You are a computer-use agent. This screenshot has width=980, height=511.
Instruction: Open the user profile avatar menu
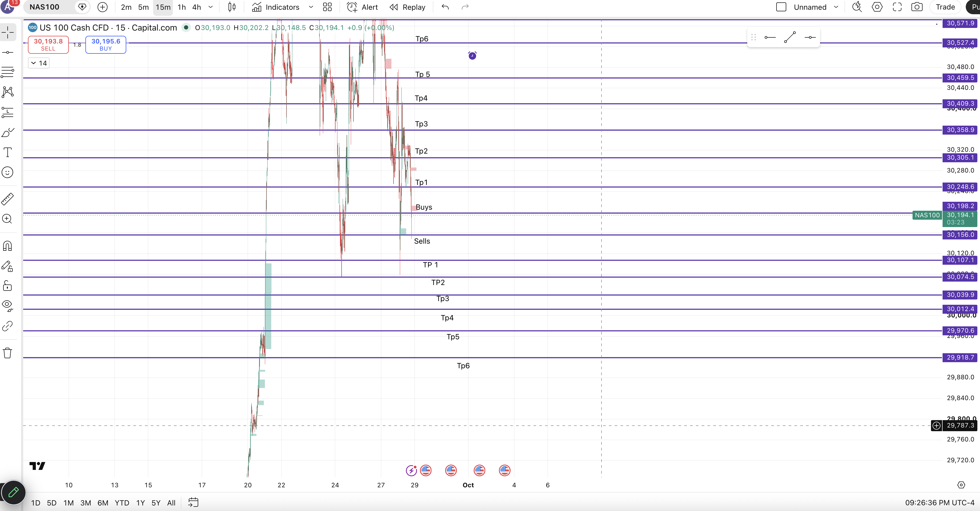[8, 7]
